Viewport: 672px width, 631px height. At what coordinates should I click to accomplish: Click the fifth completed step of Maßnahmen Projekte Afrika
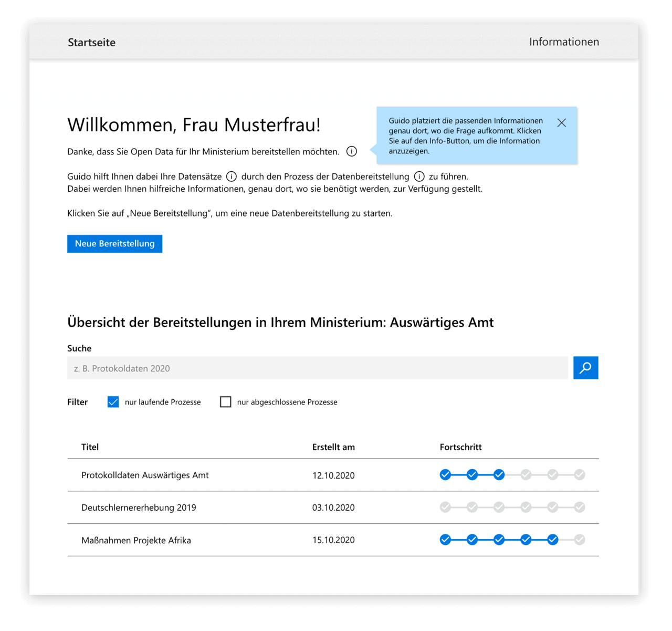point(552,540)
